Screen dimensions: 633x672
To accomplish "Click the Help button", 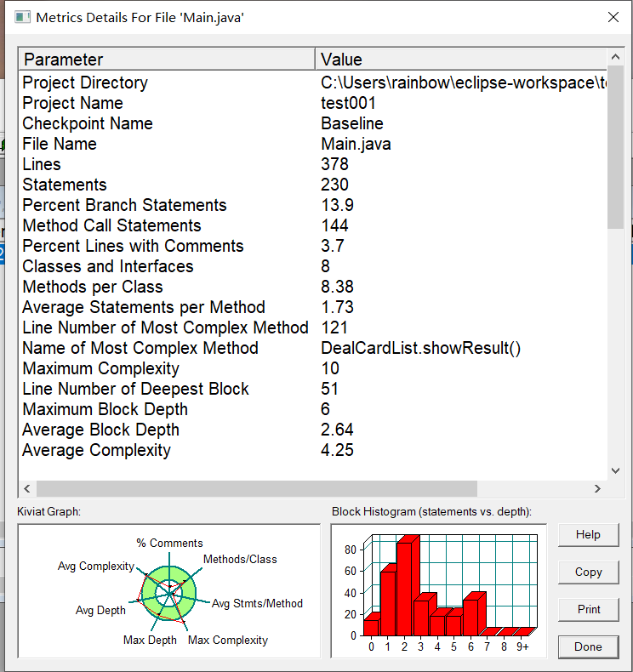I will 589,535.
